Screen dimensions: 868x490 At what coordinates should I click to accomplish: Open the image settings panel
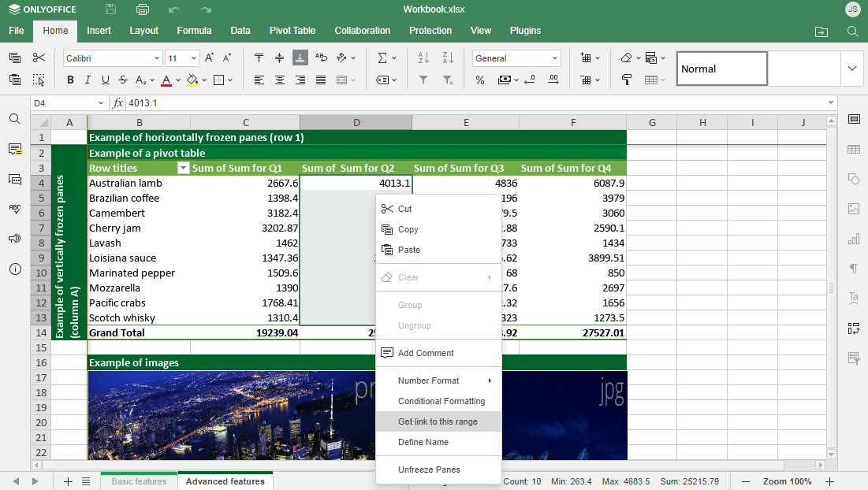click(x=853, y=209)
